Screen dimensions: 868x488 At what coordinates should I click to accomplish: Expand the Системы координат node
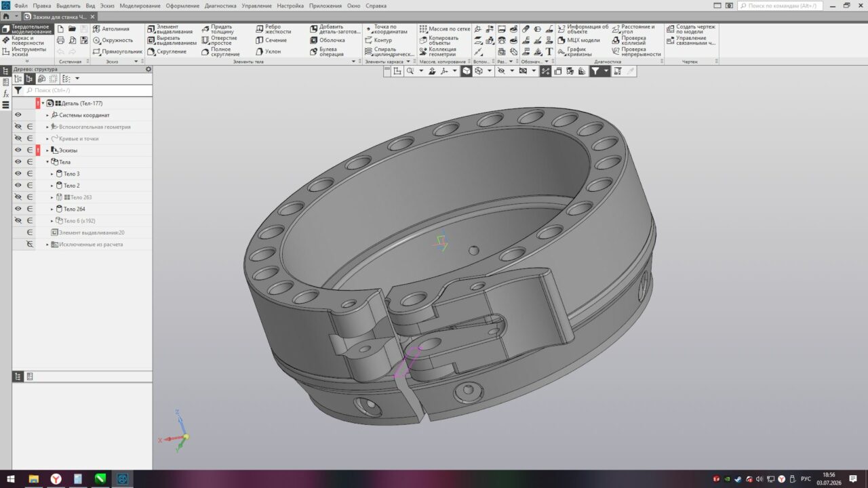click(x=47, y=115)
